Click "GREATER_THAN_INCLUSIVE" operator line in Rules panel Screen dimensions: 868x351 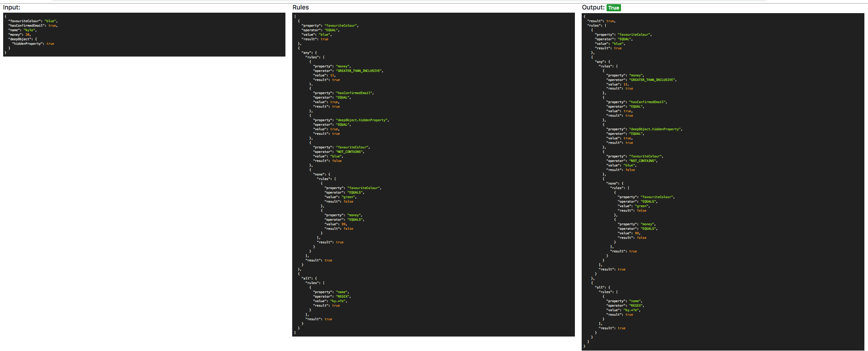348,71
